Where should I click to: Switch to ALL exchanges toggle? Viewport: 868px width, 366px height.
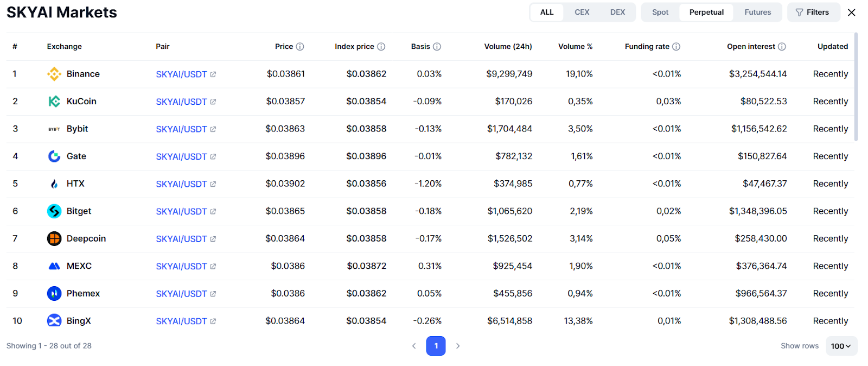(547, 12)
